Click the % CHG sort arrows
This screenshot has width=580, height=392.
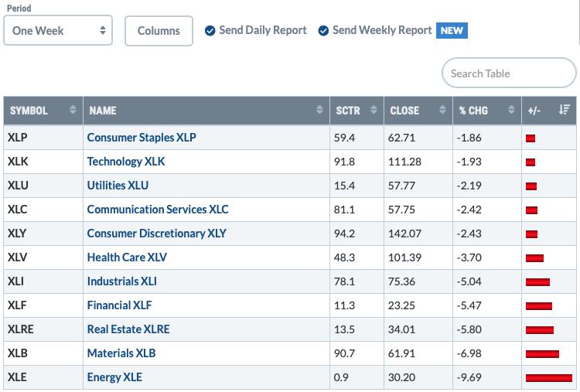tap(511, 110)
